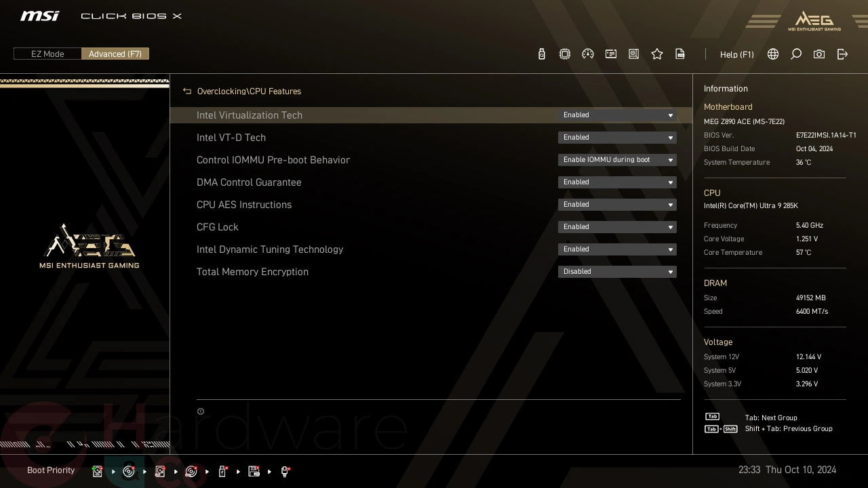
Task: Select the hard disk boot device with green check
Action: click(98, 471)
